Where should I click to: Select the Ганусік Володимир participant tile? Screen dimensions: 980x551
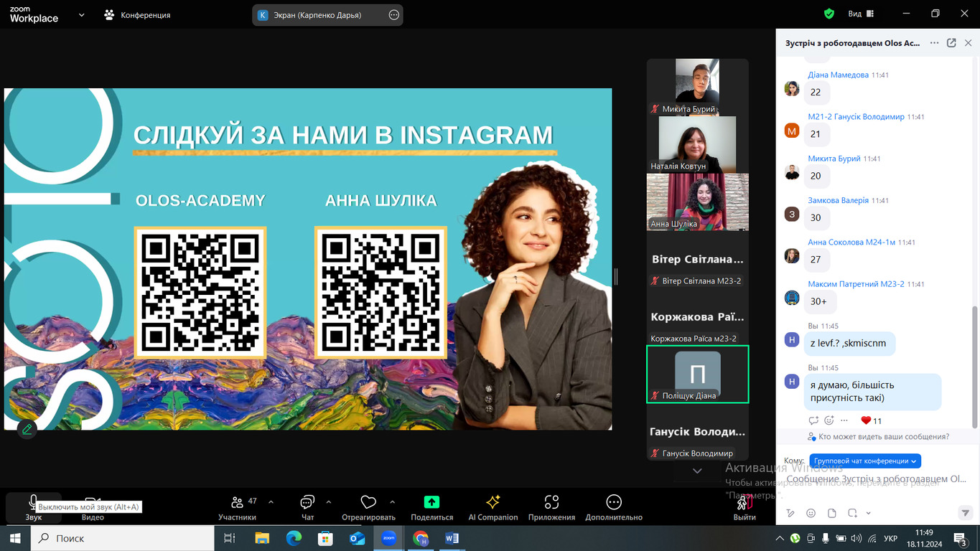[697, 431]
